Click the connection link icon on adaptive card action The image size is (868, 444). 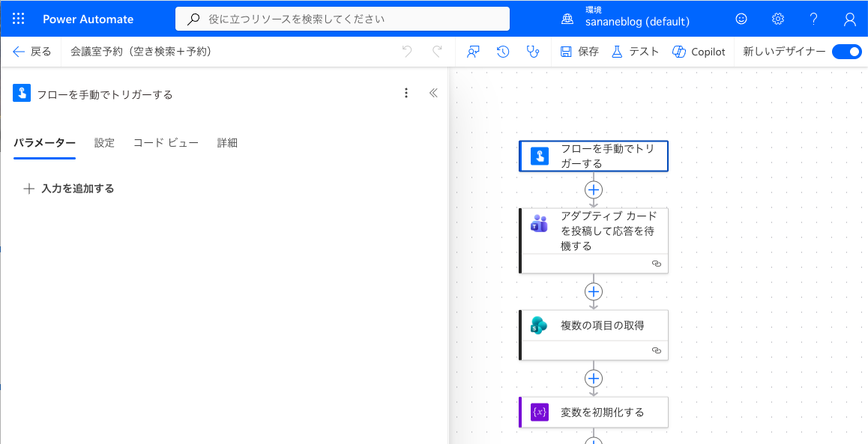pos(657,264)
